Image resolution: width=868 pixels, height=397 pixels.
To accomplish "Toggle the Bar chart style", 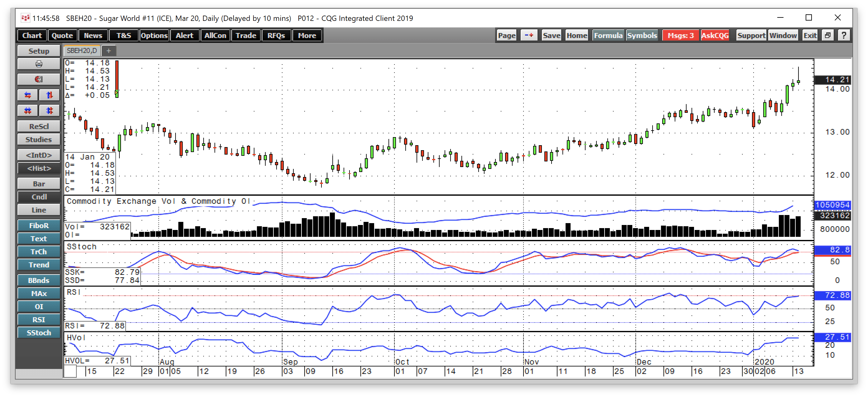I will (38, 184).
